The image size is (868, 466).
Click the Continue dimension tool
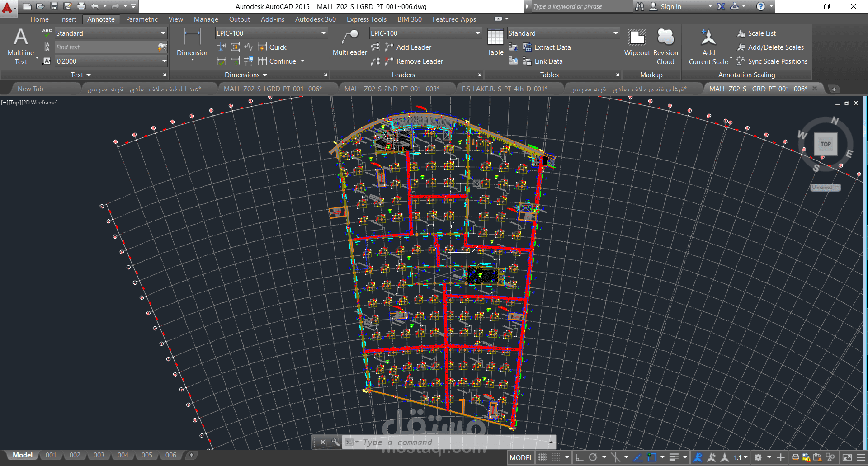[278, 61]
